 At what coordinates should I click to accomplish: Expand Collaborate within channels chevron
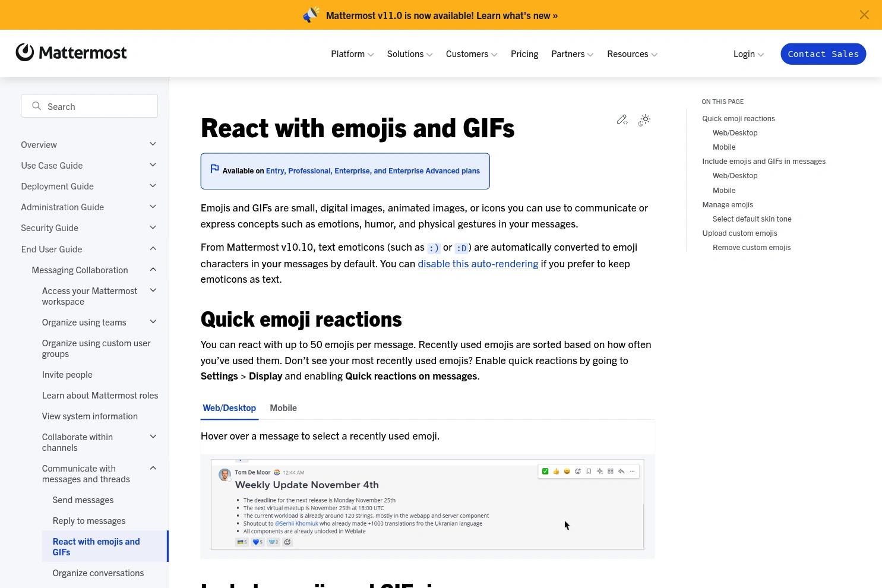[153, 437]
